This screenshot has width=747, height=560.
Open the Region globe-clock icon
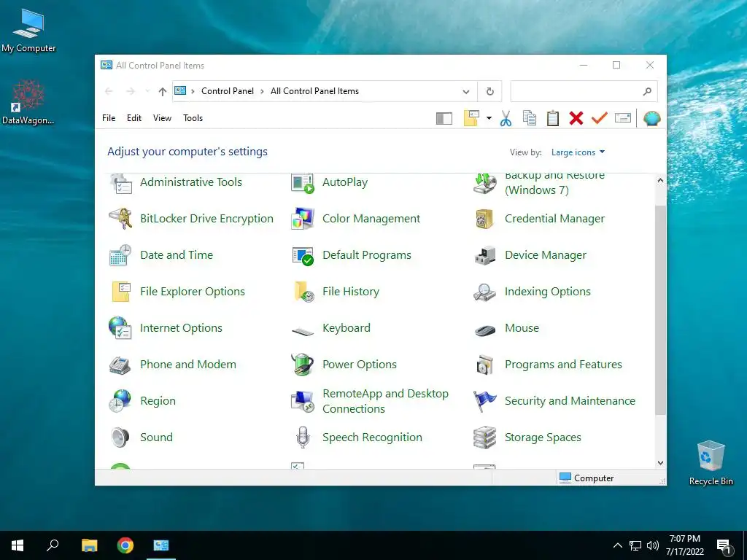[x=120, y=401]
